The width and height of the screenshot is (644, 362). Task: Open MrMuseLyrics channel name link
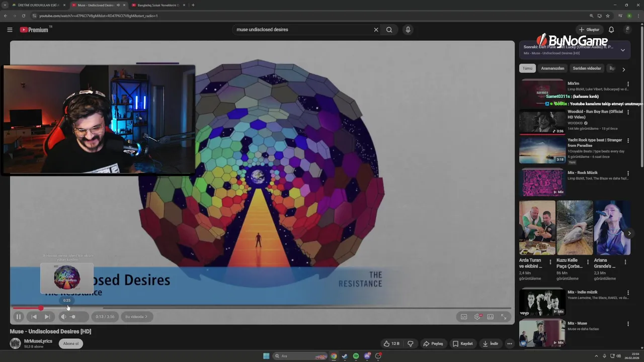[x=38, y=341]
